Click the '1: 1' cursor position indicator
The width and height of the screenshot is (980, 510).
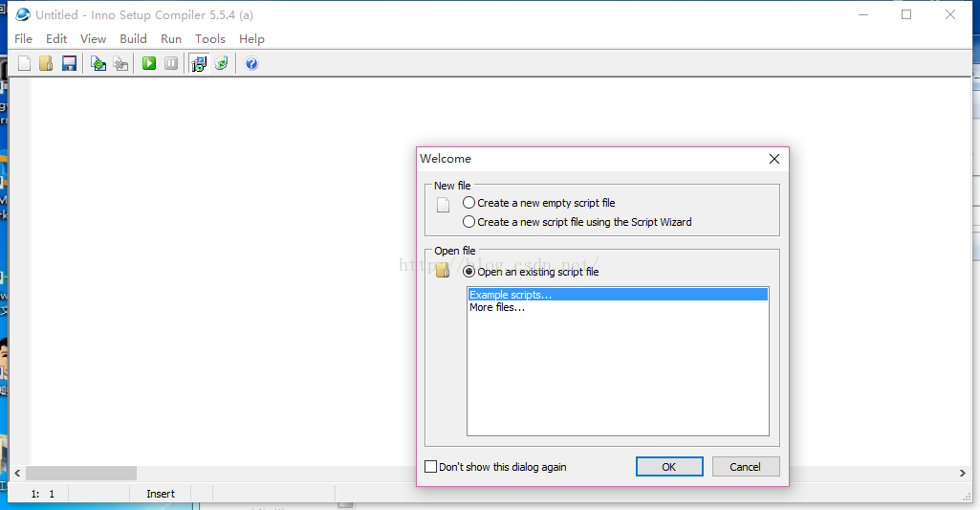coord(42,494)
